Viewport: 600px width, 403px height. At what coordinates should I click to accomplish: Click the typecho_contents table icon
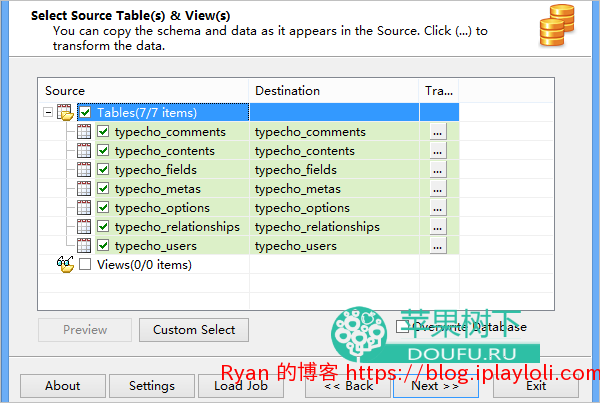84,150
